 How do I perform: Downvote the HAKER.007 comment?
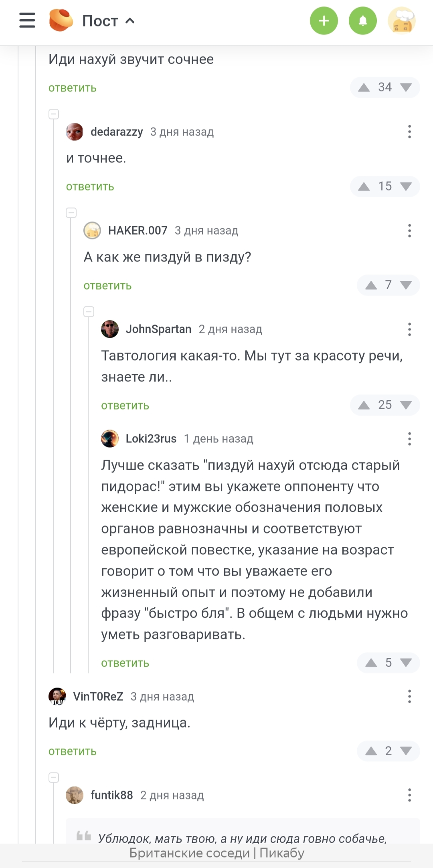[406, 285]
